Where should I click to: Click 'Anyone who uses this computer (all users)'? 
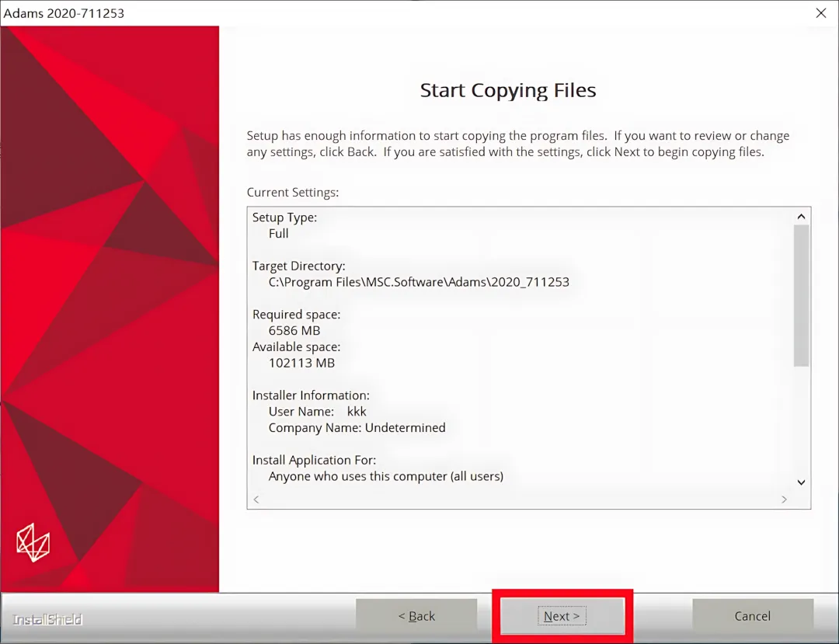pos(386,476)
